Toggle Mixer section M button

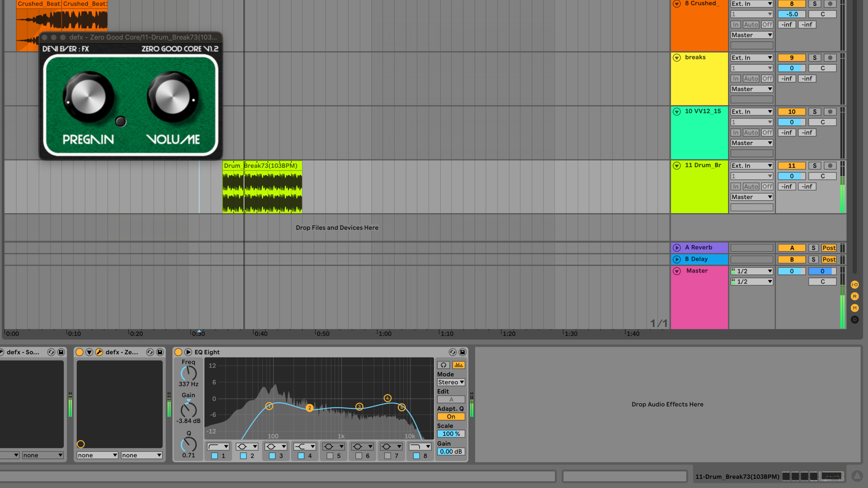pyautogui.click(x=855, y=308)
